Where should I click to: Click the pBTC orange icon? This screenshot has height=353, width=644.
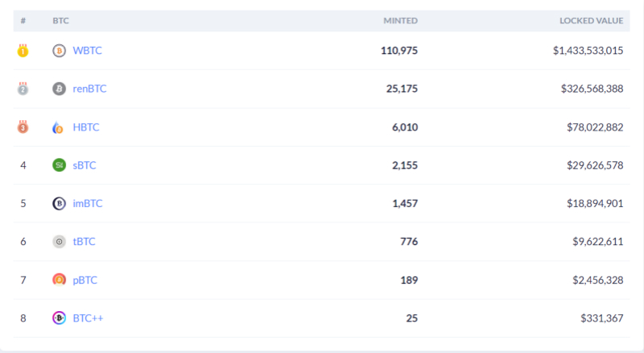tap(59, 280)
